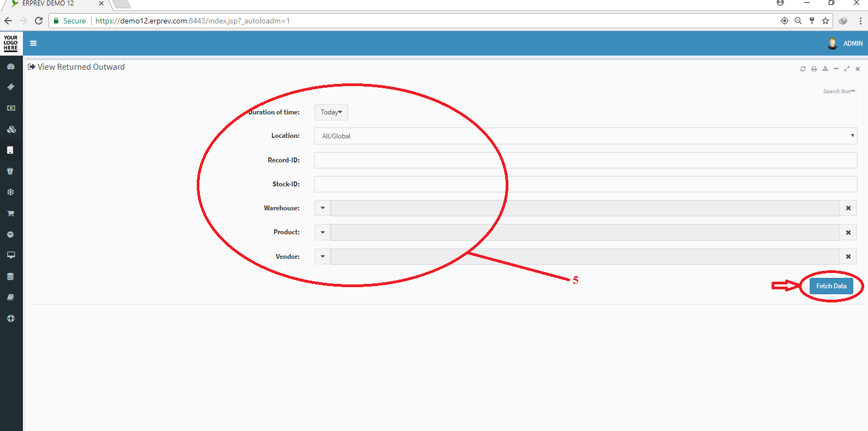Open the bin/bucket sidebar icon
The image size is (868, 431).
10,171
